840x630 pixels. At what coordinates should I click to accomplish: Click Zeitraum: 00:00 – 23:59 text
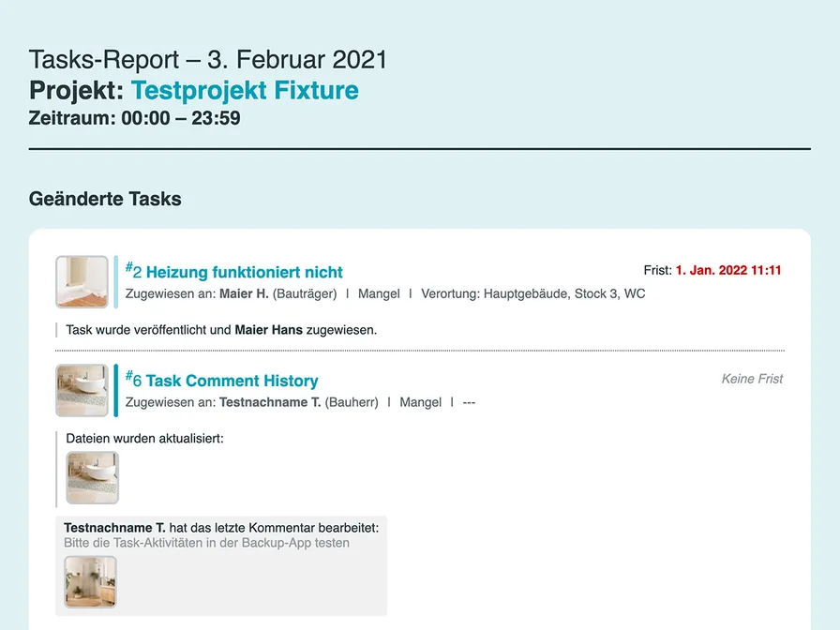click(x=134, y=118)
